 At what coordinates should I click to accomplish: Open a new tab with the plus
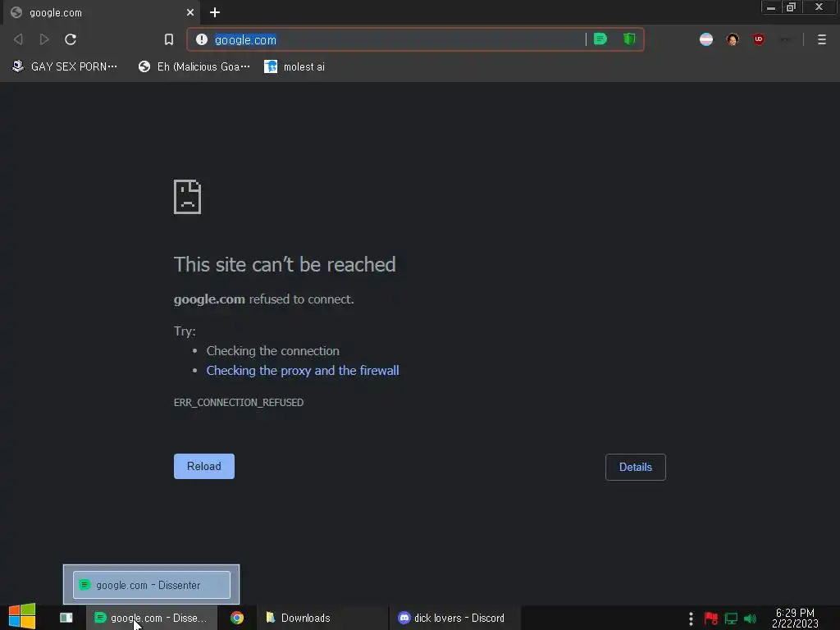click(215, 12)
